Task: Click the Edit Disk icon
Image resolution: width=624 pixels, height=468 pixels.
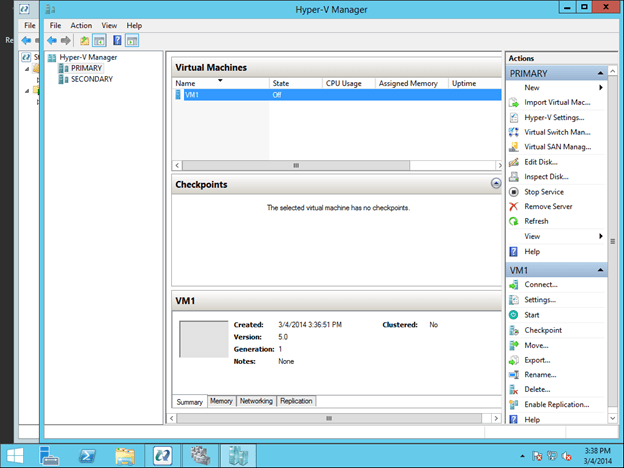Action: pos(514,162)
